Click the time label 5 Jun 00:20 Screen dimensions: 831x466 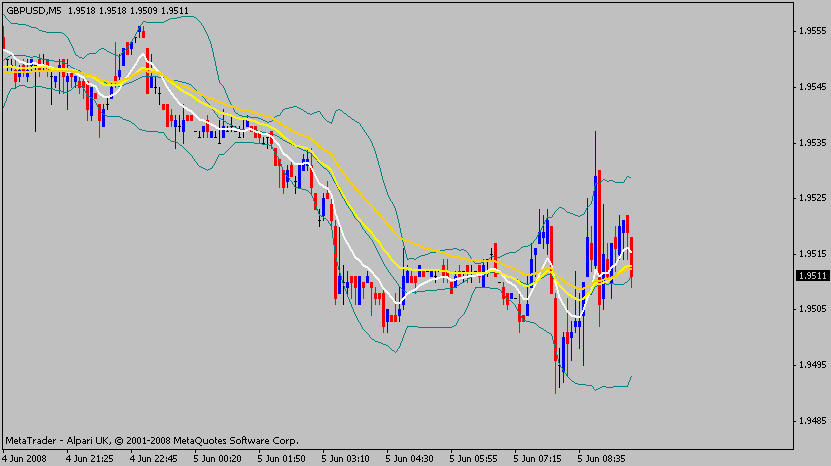pyautogui.click(x=217, y=459)
